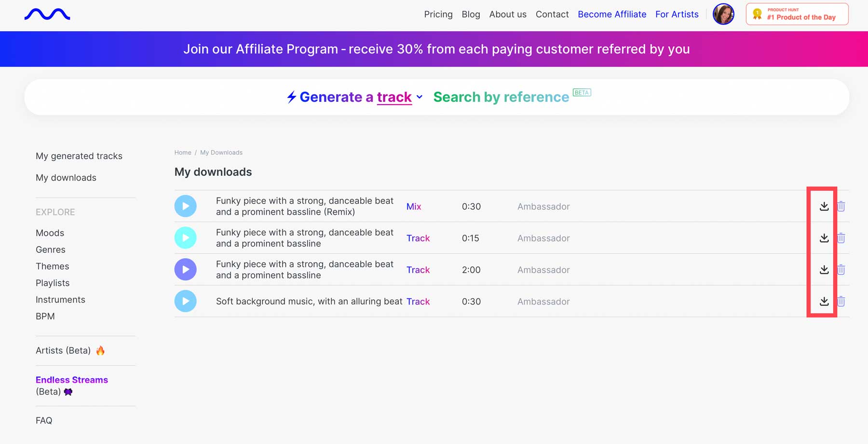Open Search by reference
The width and height of the screenshot is (868, 444).
click(501, 97)
